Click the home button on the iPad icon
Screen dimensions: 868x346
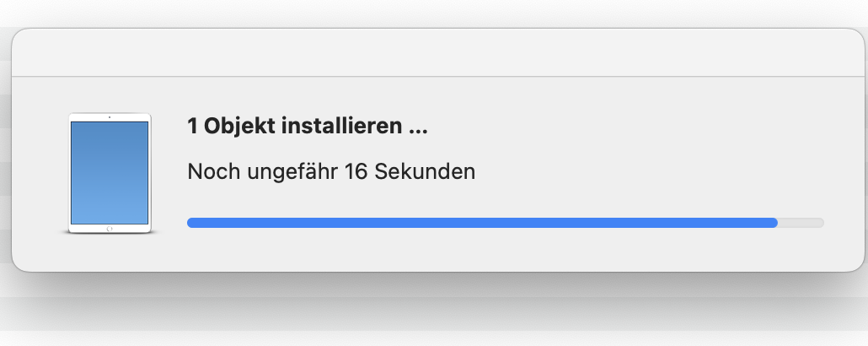(110, 228)
